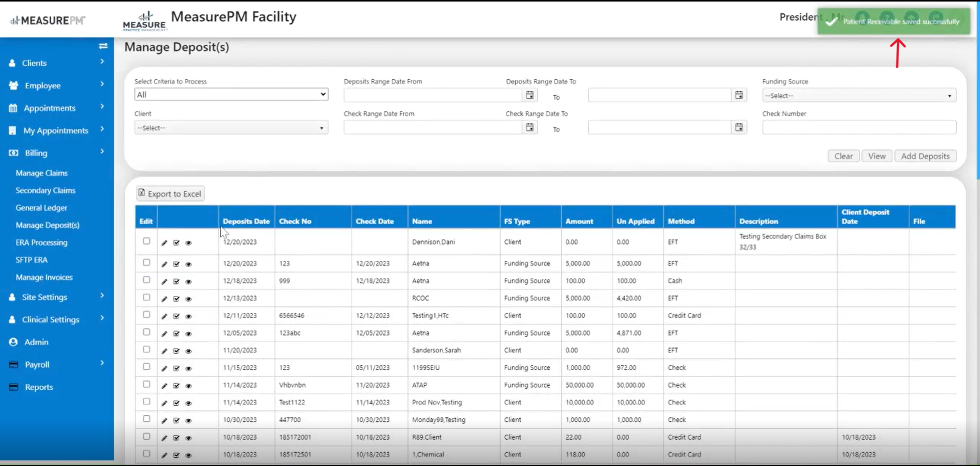Edit the 12/18/2023 Aetna deposit with pencil icon

tap(164, 281)
